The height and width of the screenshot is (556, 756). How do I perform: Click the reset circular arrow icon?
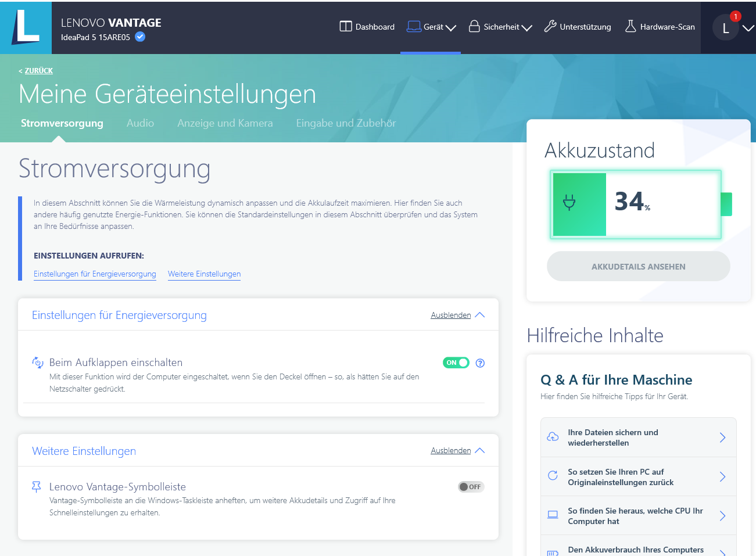[553, 476]
